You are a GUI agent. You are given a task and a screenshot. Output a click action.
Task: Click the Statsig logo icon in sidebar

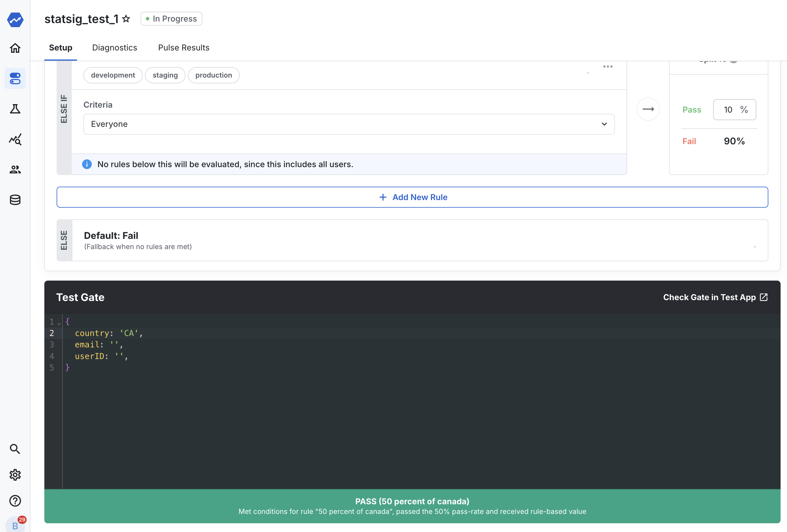point(15,19)
